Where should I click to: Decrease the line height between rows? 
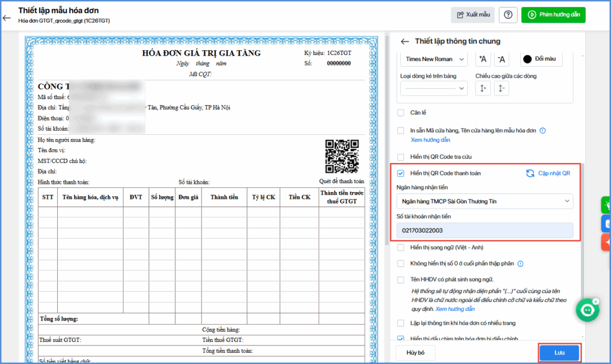point(502,88)
